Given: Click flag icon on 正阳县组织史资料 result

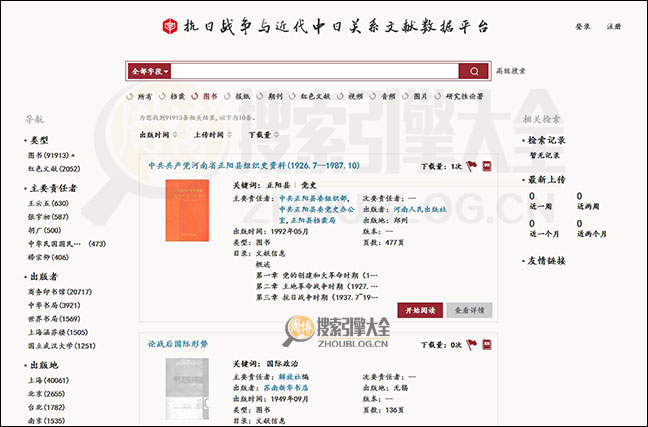Looking at the screenshot, I should pos(472,166).
